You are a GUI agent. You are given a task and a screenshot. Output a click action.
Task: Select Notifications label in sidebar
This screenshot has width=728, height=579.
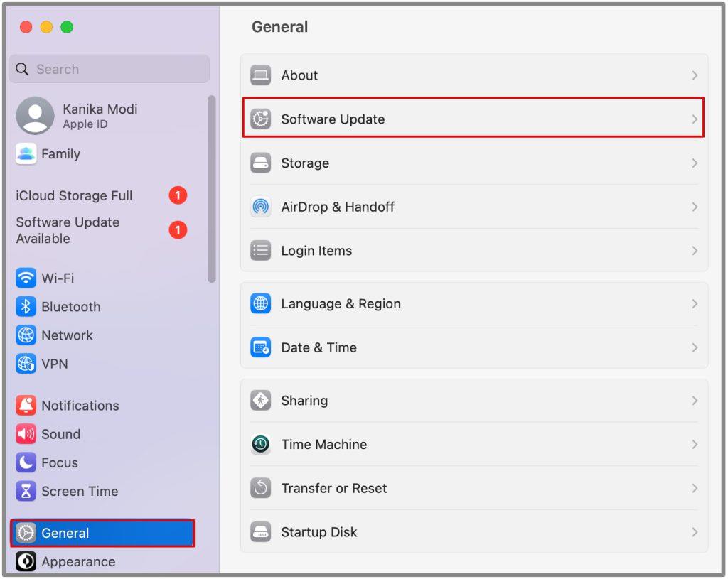pyautogui.click(x=80, y=406)
